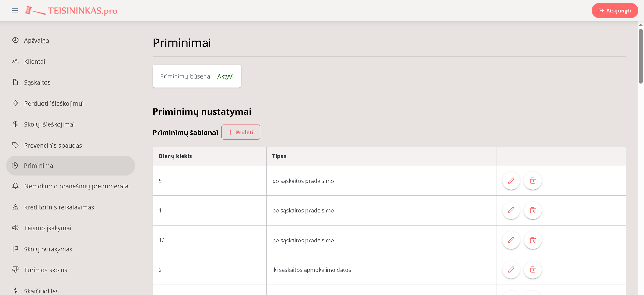
Task: Edit the 1-day reminder template
Action: click(511, 210)
